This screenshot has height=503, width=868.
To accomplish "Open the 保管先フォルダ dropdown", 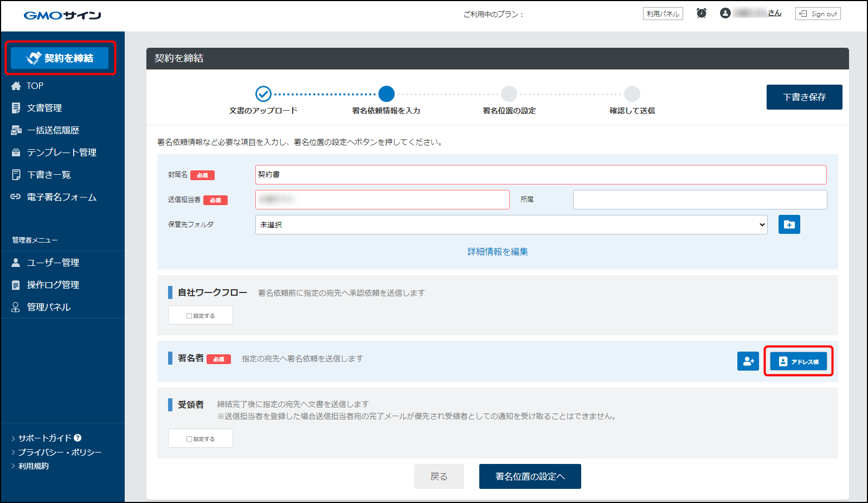I will 511,225.
